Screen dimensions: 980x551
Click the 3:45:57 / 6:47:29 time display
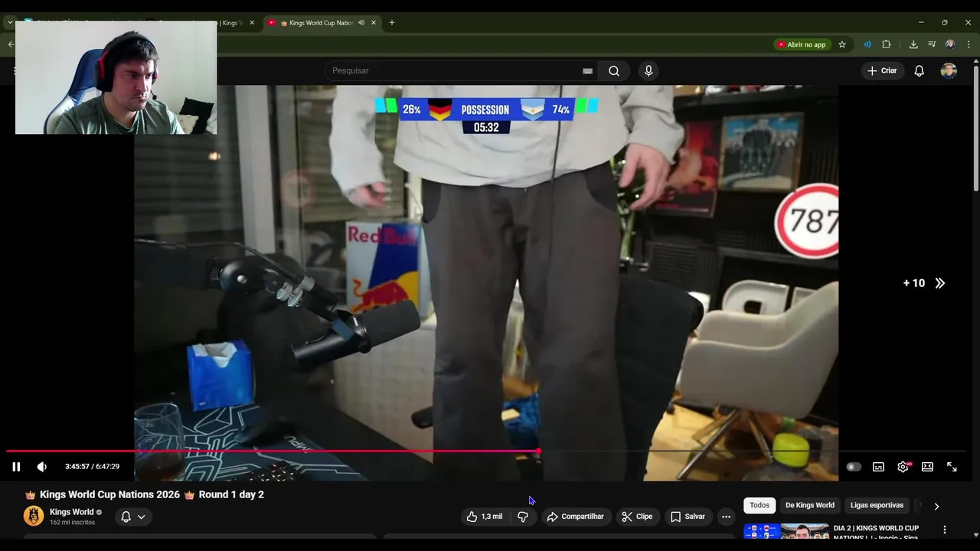pyautogui.click(x=92, y=467)
